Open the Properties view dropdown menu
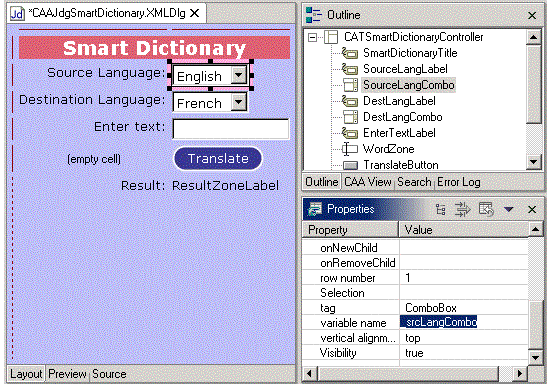Viewport: 547px width, 384px height. click(508, 209)
